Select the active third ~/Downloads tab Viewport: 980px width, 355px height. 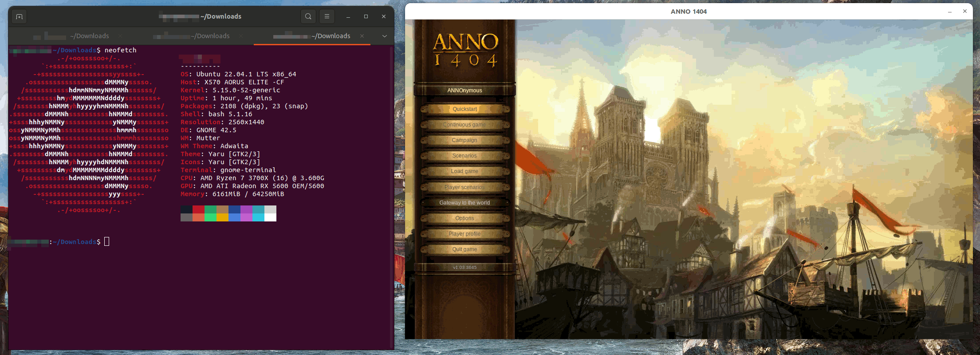[312, 36]
